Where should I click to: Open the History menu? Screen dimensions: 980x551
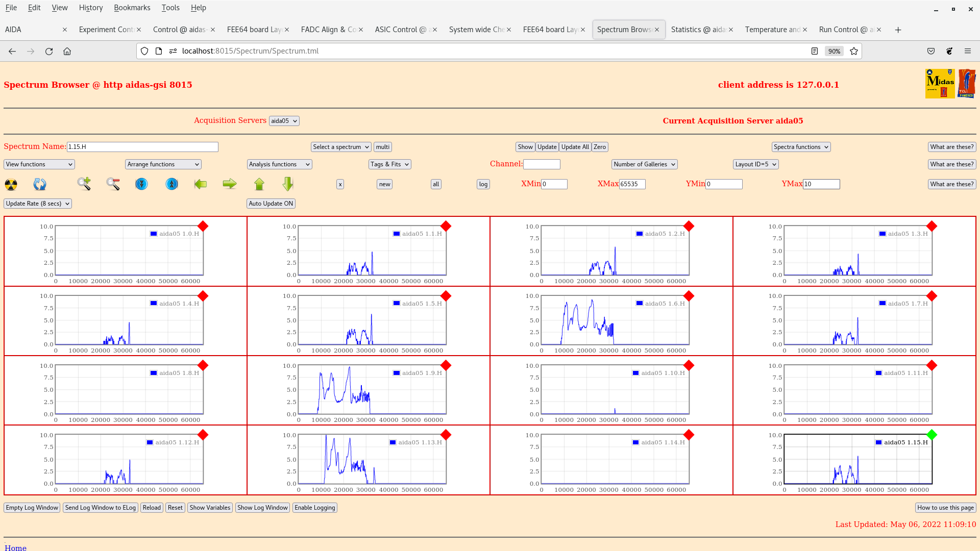coord(91,8)
